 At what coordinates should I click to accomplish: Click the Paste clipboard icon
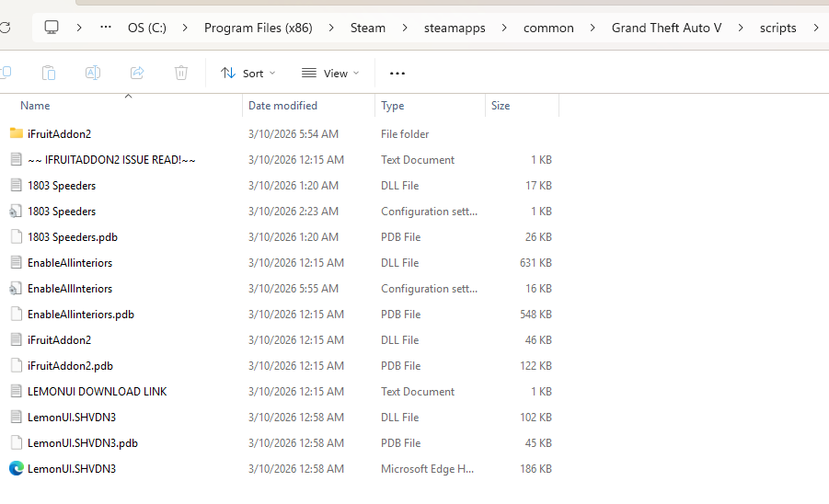(x=49, y=73)
